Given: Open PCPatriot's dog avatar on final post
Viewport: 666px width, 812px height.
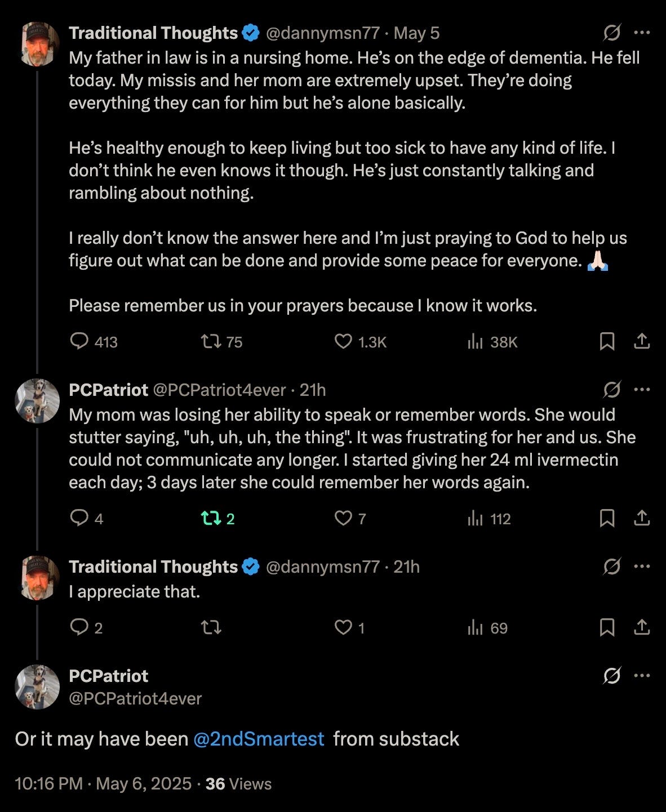Looking at the screenshot, I should (x=37, y=686).
